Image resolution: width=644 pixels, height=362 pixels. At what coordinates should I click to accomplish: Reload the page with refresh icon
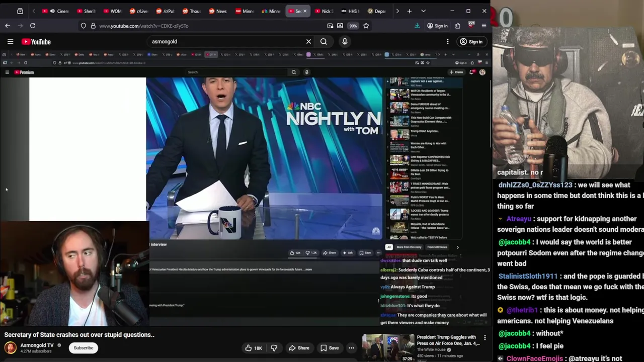point(33,26)
